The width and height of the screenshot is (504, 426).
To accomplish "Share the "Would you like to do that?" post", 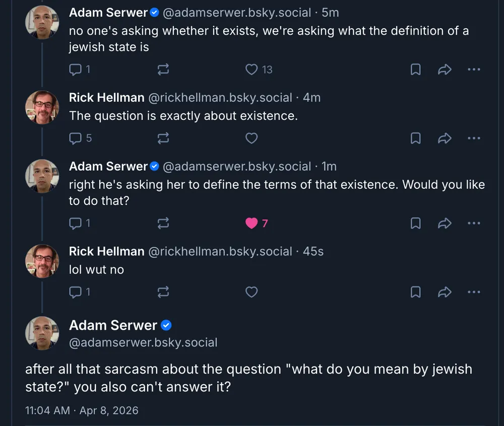I will coord(445,223).
